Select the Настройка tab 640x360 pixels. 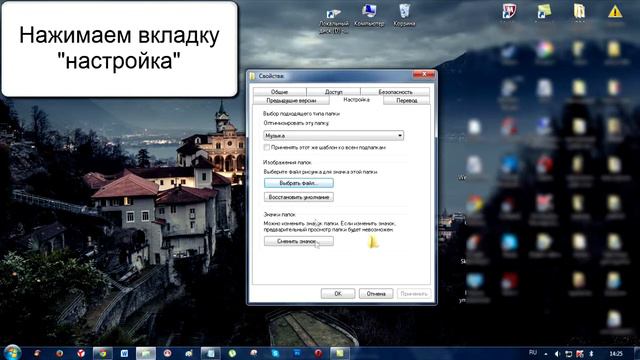point(356,100)
